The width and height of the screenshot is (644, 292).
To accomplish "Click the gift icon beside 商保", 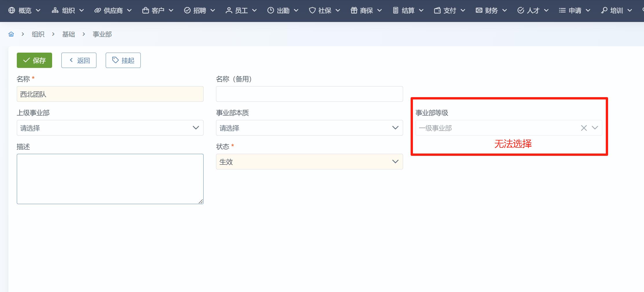I will click(354, 10).
